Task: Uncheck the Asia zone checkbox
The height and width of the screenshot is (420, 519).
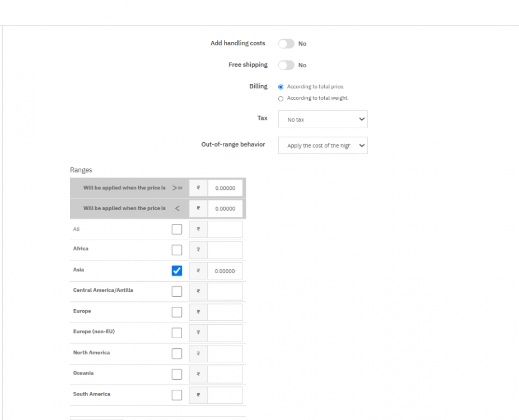Action: (177, 270)
